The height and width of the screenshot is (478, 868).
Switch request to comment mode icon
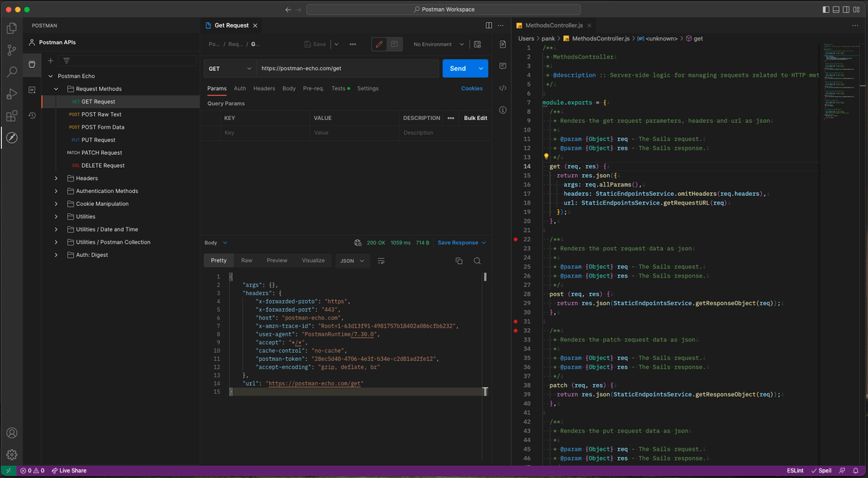[394, 44]
